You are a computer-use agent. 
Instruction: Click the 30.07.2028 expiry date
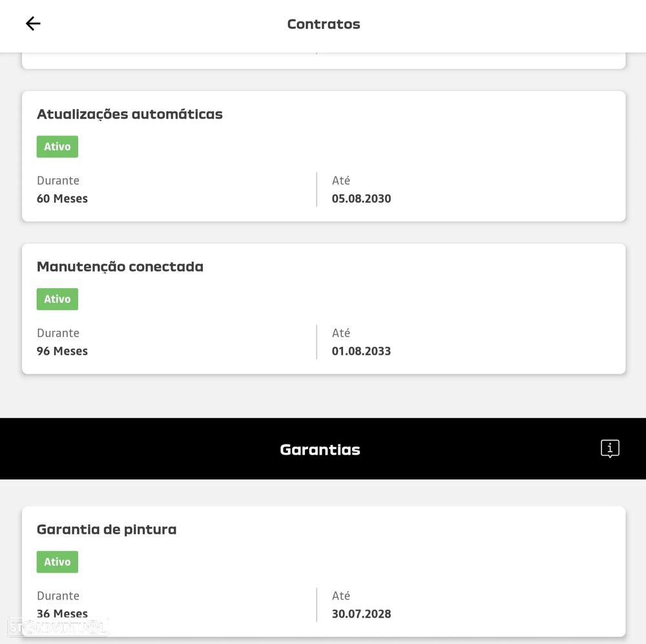pos(361,614)
